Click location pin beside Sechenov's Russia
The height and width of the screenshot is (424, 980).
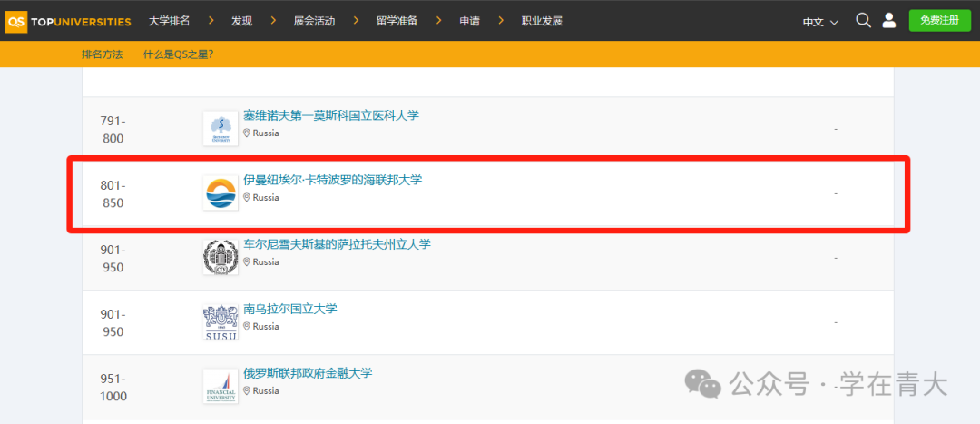(x=247, y=133)
